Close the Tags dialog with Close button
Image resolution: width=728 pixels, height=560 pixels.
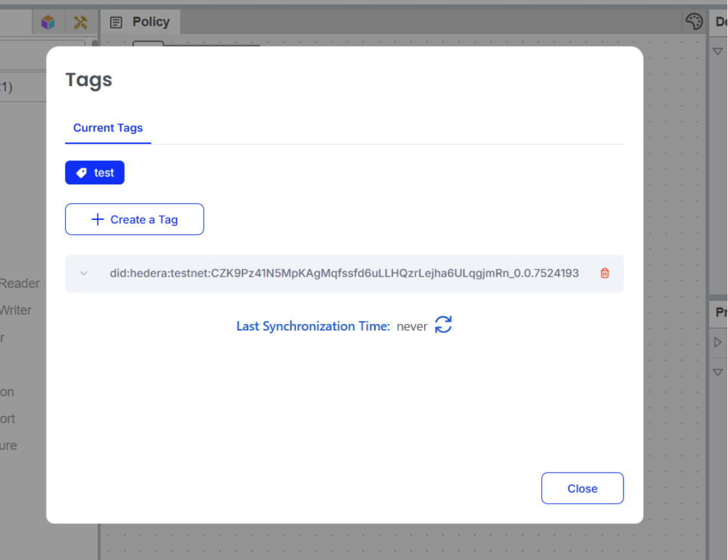tap(582, 488)
